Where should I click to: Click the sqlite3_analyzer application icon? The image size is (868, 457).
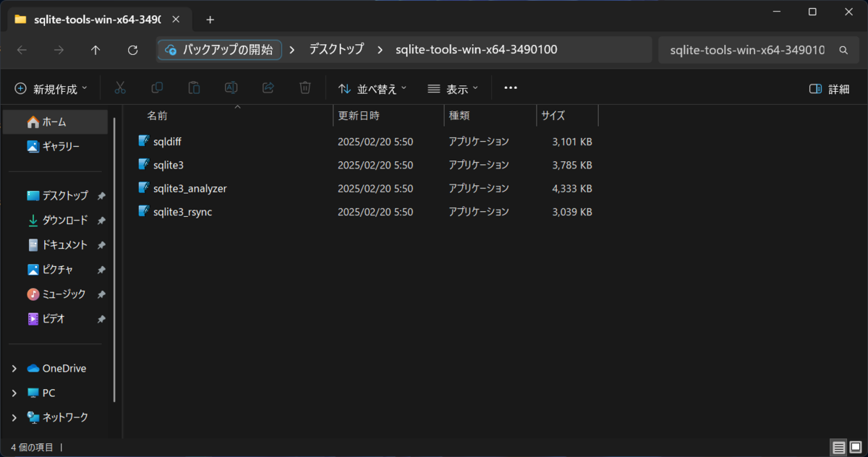[144, 188]
